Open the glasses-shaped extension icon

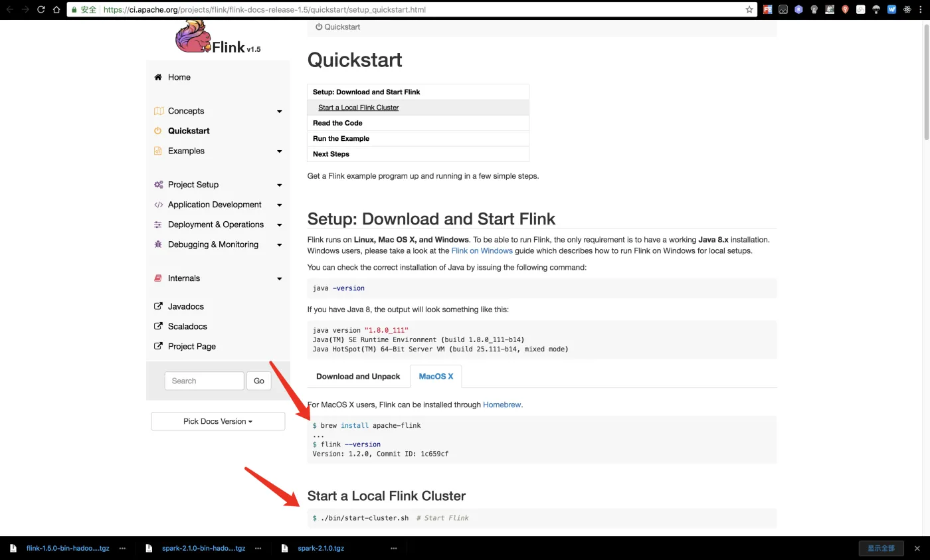pyautogui.click(x=783, y=10)
